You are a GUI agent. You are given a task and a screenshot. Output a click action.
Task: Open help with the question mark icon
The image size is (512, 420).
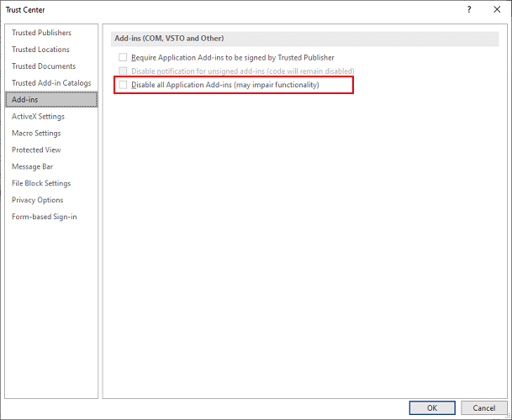(469, 9)
